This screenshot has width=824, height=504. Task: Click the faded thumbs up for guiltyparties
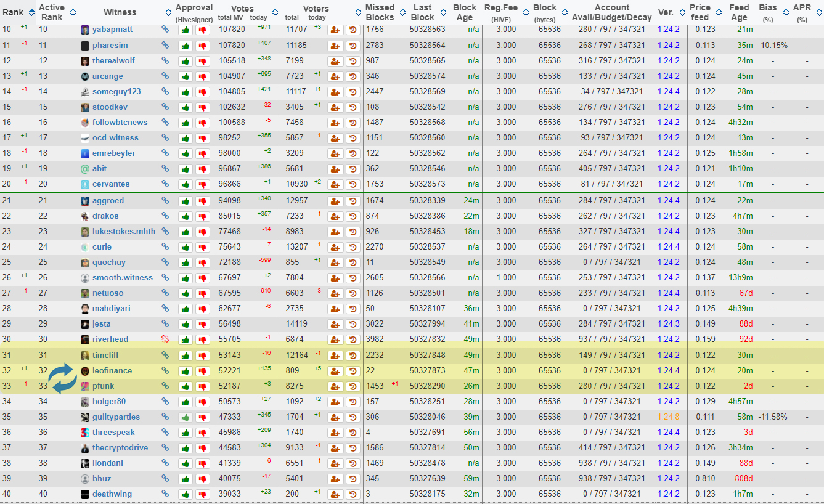pyautogui.click(x=185, y=417)
